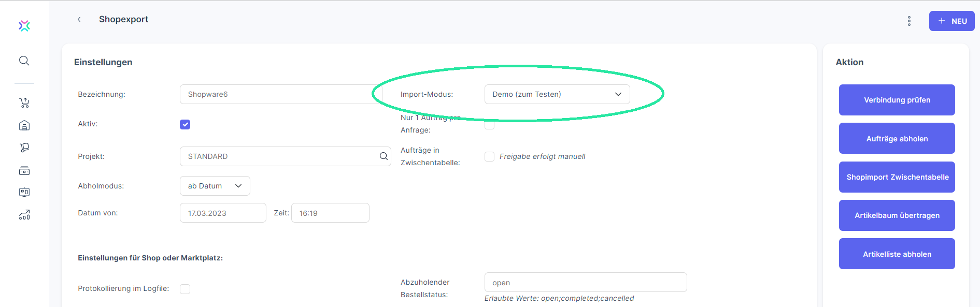Click 'Aufträge in Zwischentabelle:' label
Viewport: 980px width, 307px height.
(430, 156)
